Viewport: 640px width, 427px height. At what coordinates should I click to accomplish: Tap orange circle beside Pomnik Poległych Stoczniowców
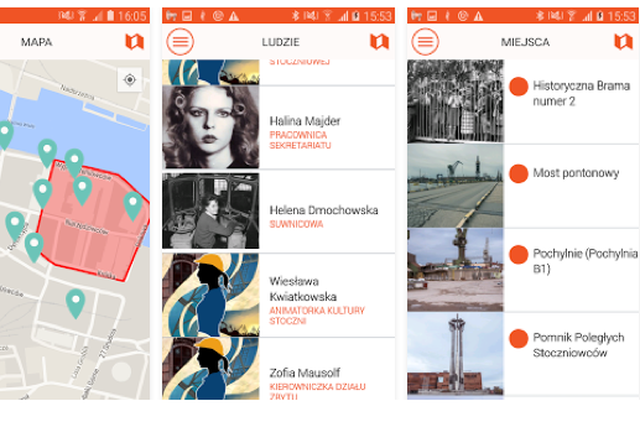point(518,339)
